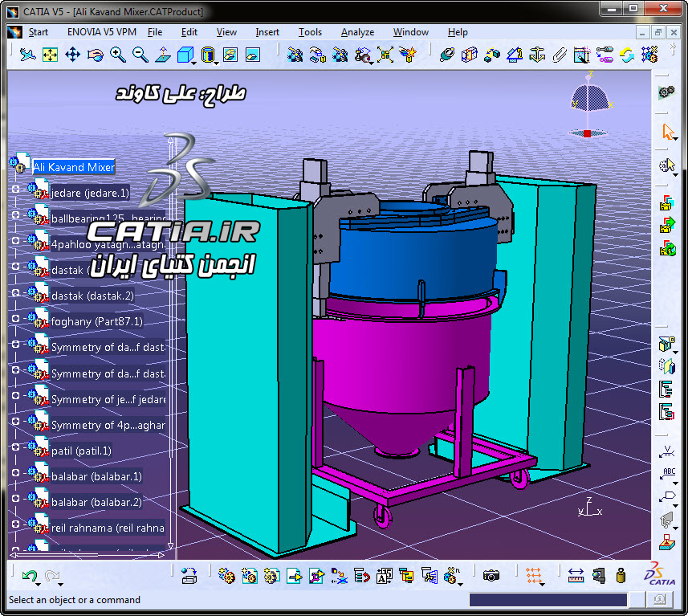Click the power input field in status bar
688x616 pixels.
pyautogui.click(x=548, y=600)
